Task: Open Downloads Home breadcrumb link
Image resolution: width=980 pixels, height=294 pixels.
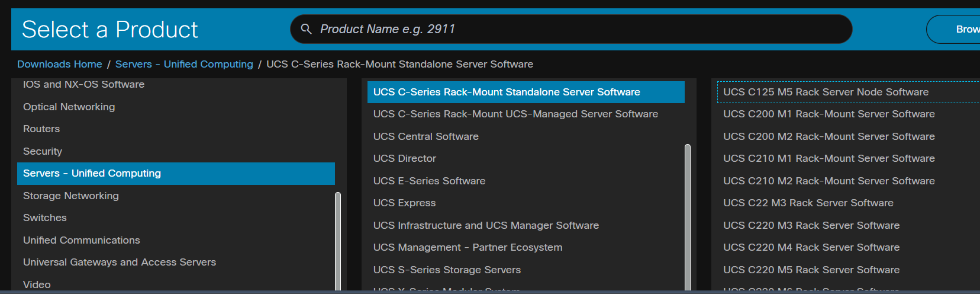Action: tap(60, 64)
